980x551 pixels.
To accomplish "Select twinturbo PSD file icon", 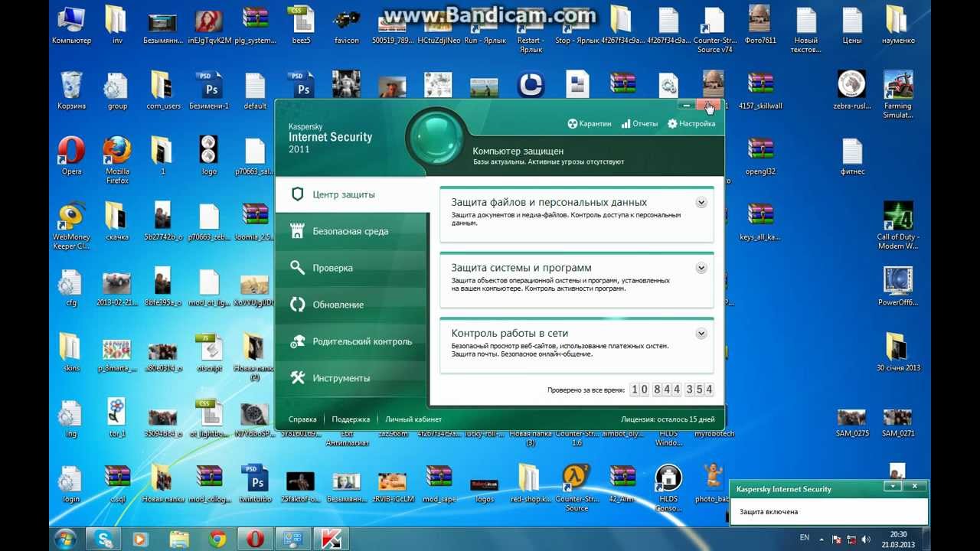I will [x=255, y=483].
